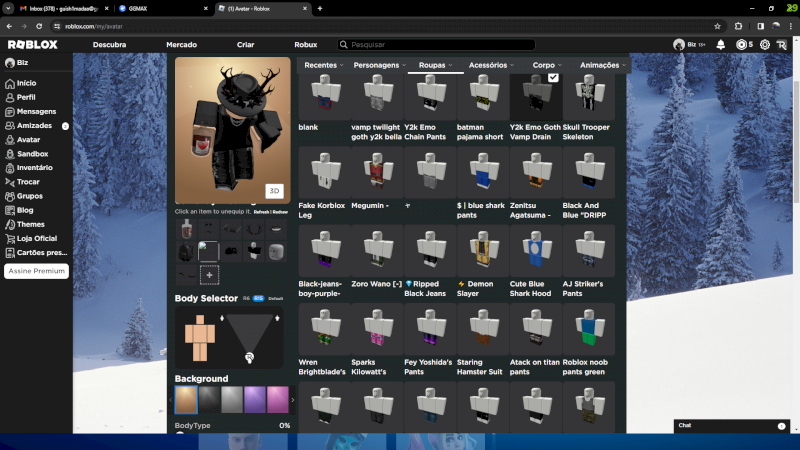Open the notifications bell icon

coord(720,45)
